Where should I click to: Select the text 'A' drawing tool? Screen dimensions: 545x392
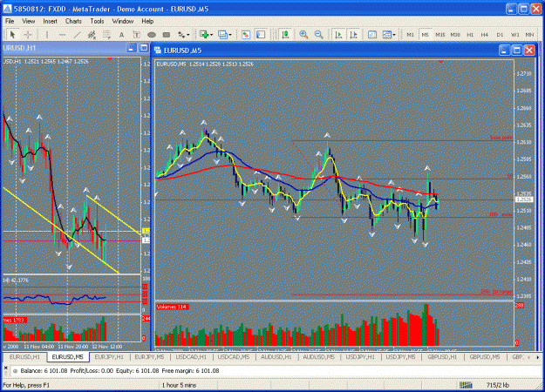point(121,34)
